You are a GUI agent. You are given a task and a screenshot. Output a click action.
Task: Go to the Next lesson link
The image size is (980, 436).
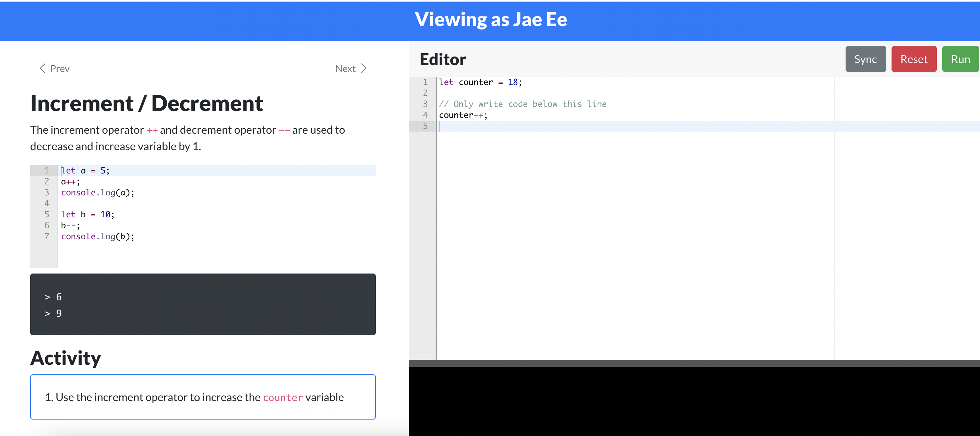(x=345, y=69)
